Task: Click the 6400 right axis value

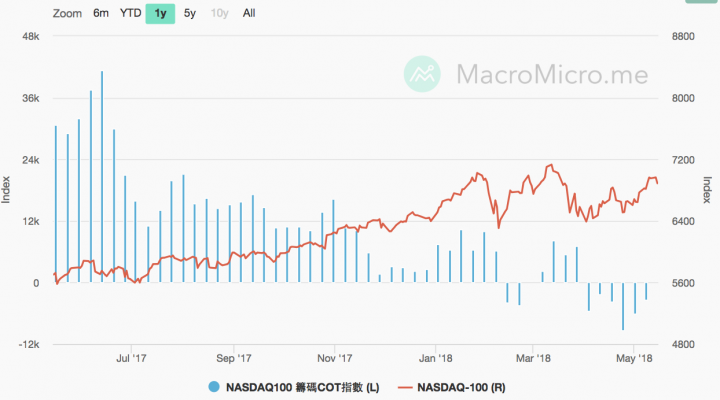Action: (683, 221)
